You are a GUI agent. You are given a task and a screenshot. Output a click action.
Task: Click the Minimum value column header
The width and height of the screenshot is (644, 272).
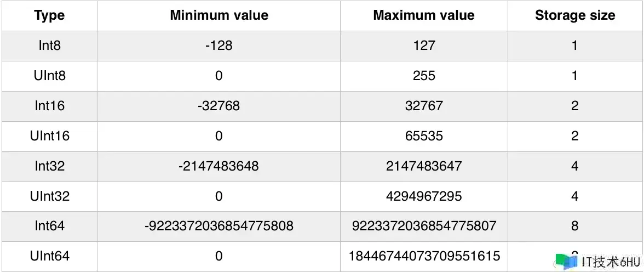coord(219,16)
